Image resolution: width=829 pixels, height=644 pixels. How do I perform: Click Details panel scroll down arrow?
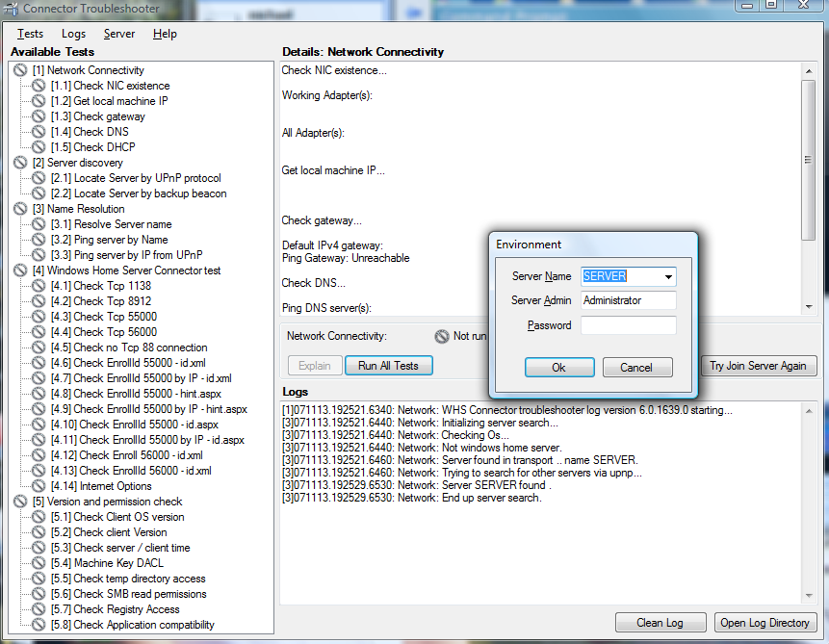coord(809,307)
